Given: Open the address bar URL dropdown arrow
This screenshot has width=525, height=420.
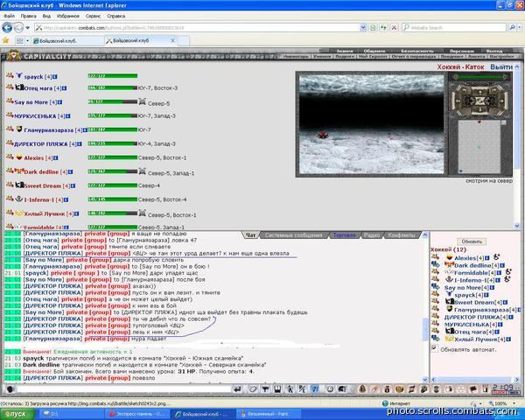Looking at the screenshot, I should (x=363, y=28).
